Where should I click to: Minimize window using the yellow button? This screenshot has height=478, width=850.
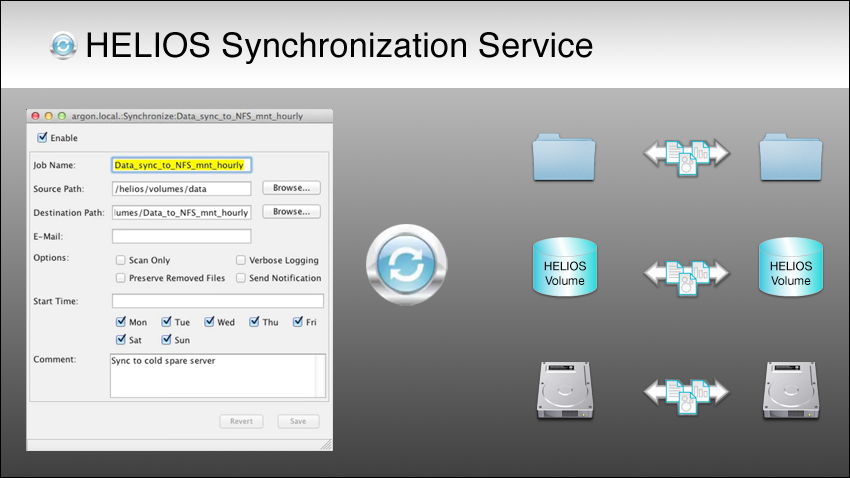pos(49,116)
